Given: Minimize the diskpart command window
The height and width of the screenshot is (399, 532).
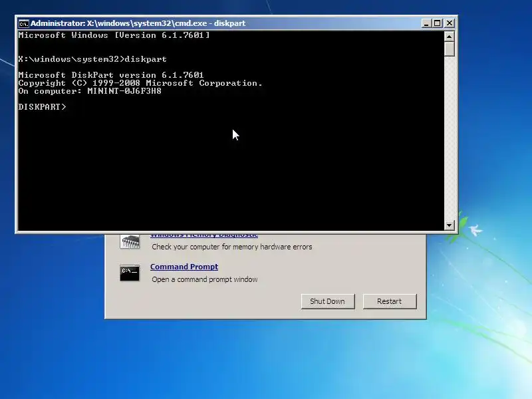Looking at the screenshot, I should click(426, 23).
